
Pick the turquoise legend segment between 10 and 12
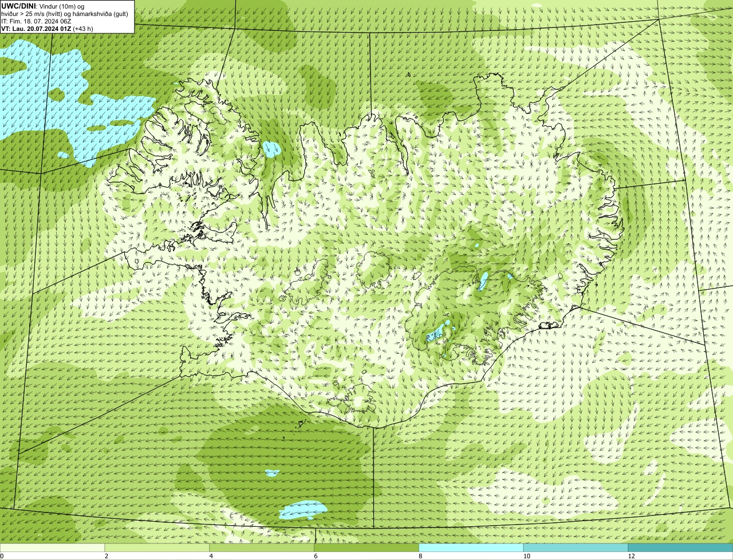(576, 547)
